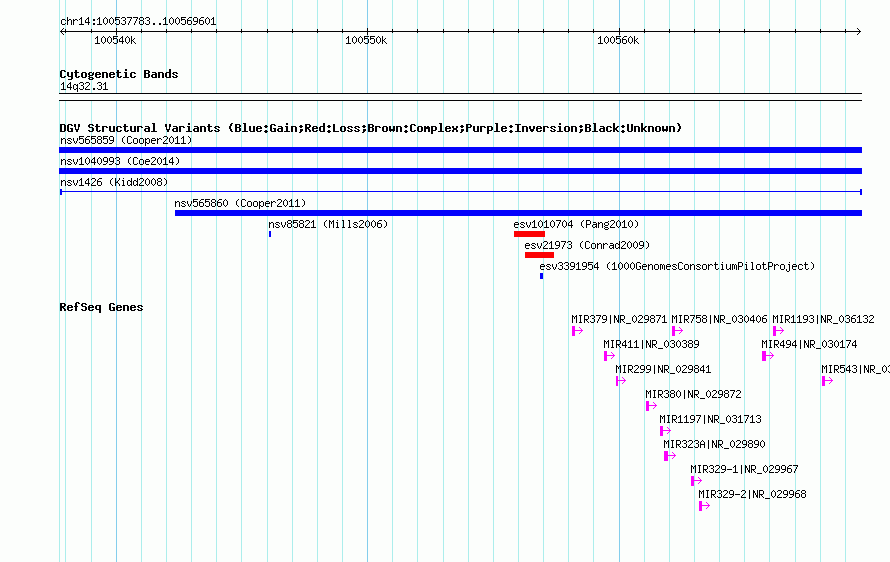Click the small nsv85821 blue marker

click(270, 234)
